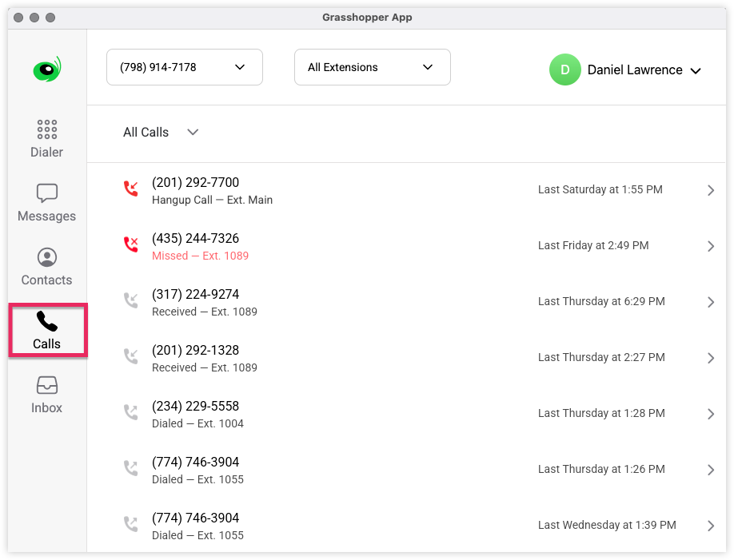Open the phone number dropdown showing (798) 914-7178
Image resolution: width=734 pixels, height=560 pixels.
click(184, 67)
